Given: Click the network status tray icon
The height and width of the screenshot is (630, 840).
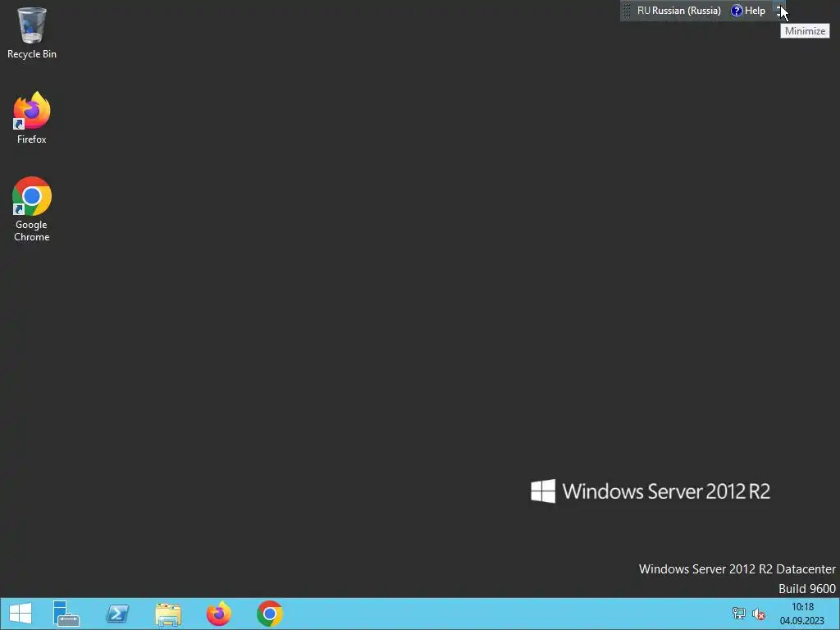Looking at the screenshot, I should tap(739, 614).
